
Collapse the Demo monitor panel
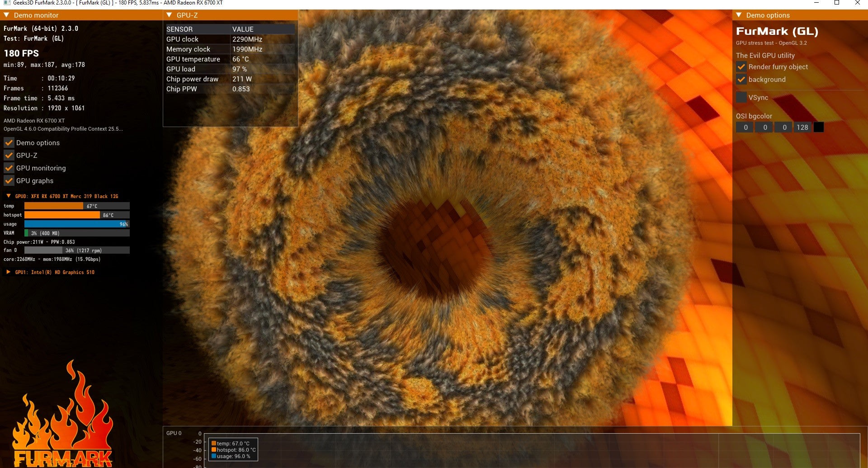tap(7, 15)
